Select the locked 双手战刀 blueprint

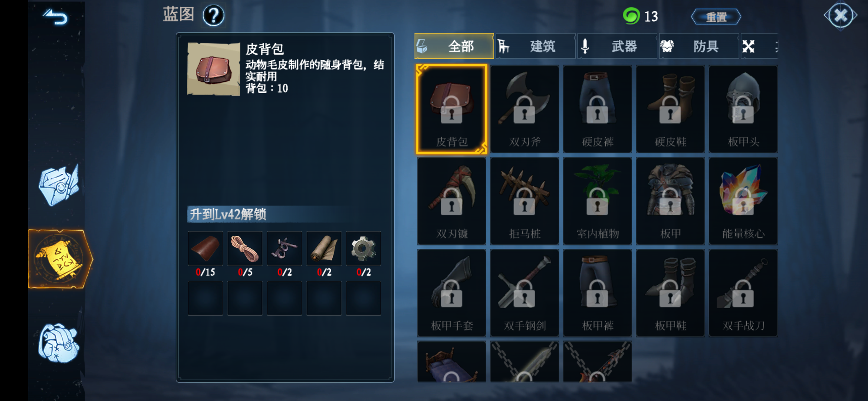pos(743,293)
